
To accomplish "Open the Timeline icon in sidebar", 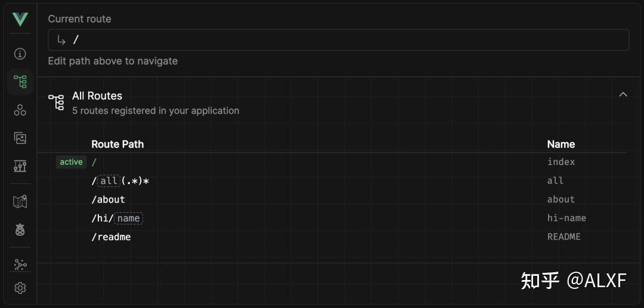I will (x=20, y=166).
